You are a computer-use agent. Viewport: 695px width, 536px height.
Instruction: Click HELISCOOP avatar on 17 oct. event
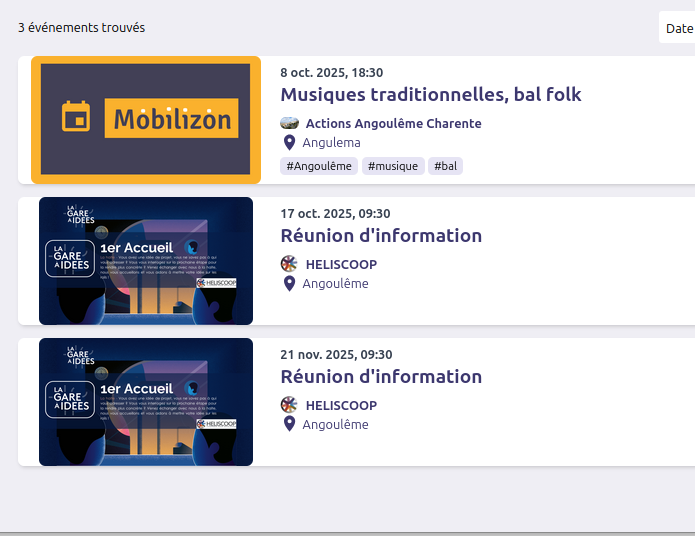[289, 264]
